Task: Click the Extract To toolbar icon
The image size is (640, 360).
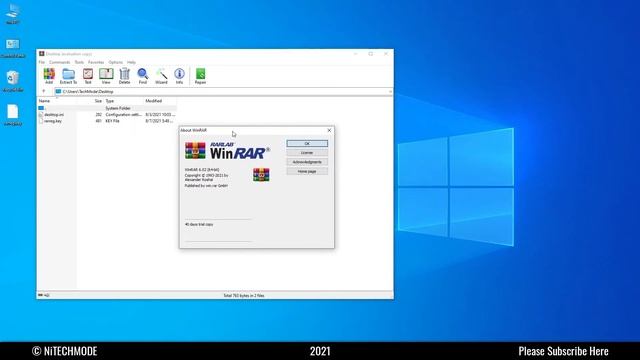Action: pyautogui.click(x=68, y=76)
